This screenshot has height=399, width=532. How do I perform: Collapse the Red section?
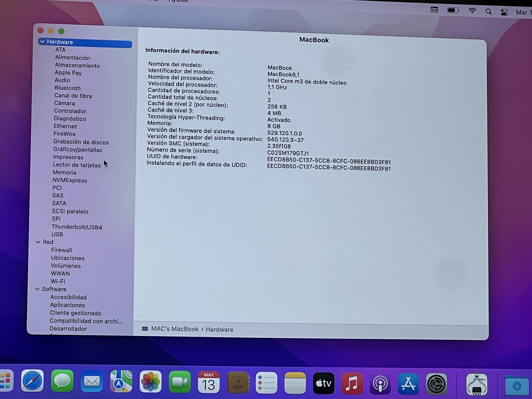pos(38,242)
